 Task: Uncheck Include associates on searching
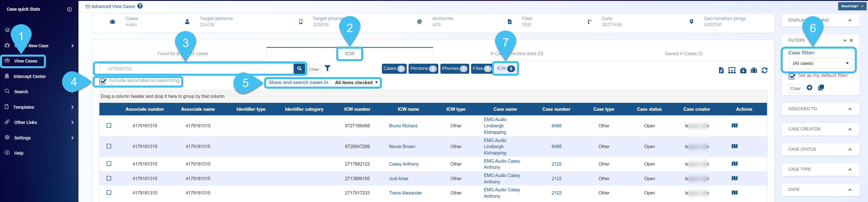[x=103, y=81]
